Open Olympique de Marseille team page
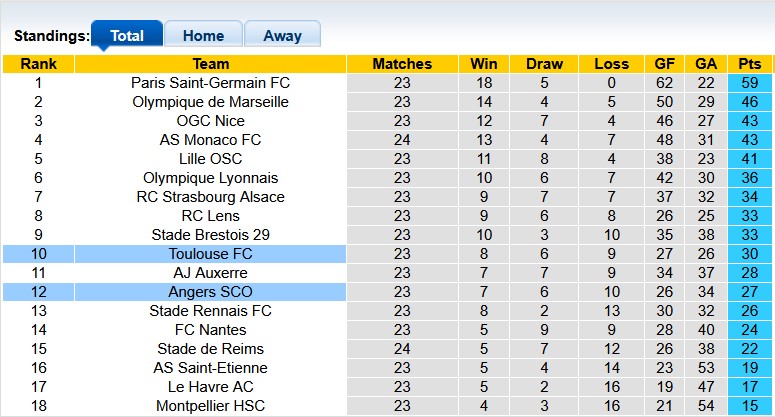The height and width of the screenshot is (417, 775). coord(210,102)
